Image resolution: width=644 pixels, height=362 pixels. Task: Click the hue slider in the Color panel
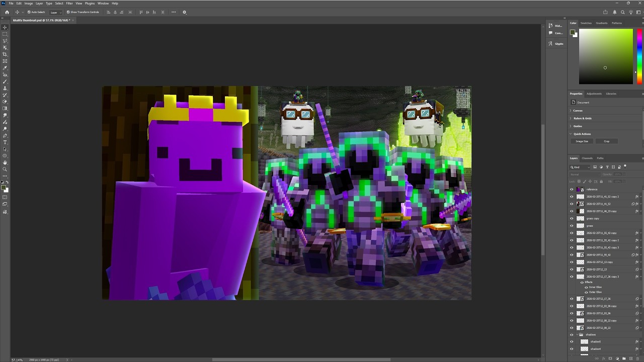click(639, 56)
